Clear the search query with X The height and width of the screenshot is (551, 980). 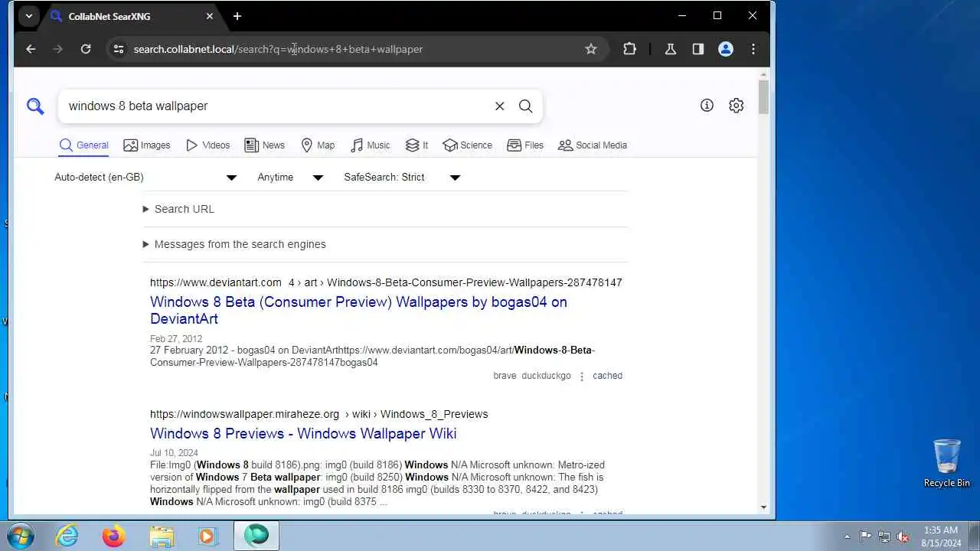pos(499,106)
